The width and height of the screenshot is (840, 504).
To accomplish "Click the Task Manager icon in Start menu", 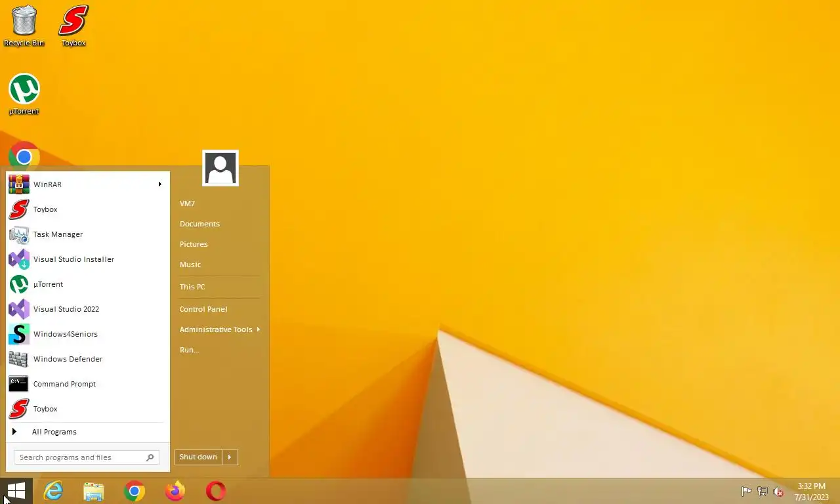I will pos(18,234).
